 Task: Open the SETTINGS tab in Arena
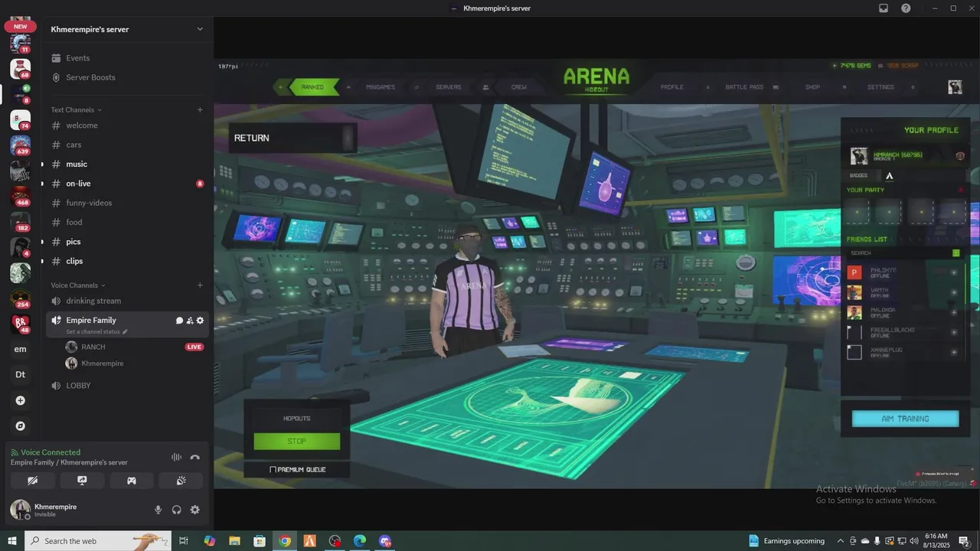pos(880,87)
